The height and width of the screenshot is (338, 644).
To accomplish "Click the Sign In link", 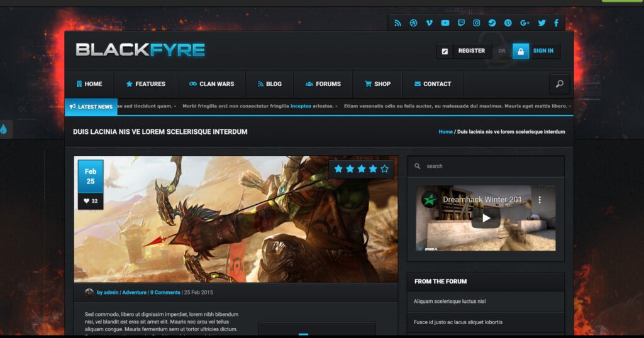I will tap(543, 51).
